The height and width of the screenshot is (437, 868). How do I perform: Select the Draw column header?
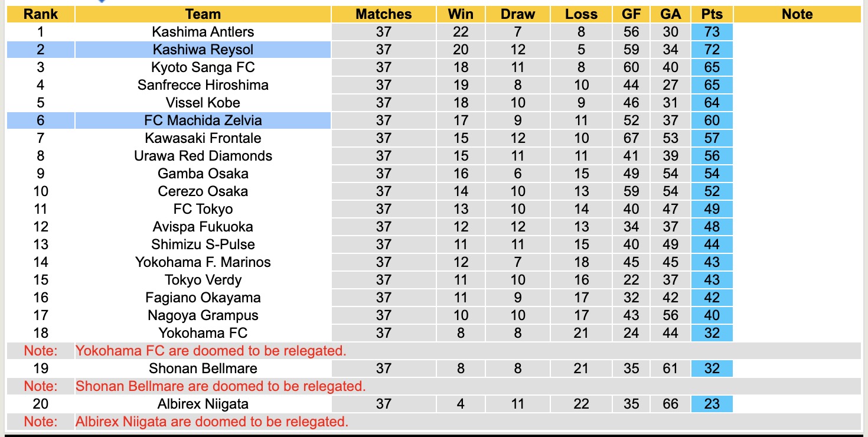(x=517, y=14)
